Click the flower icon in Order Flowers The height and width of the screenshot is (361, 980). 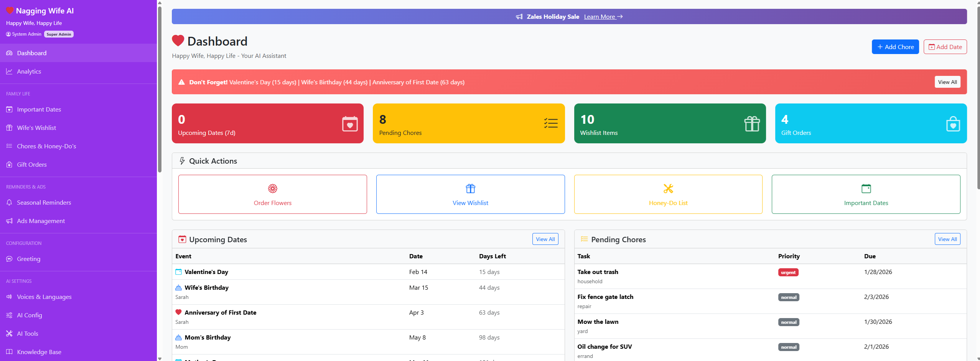(x=272, y=189)
